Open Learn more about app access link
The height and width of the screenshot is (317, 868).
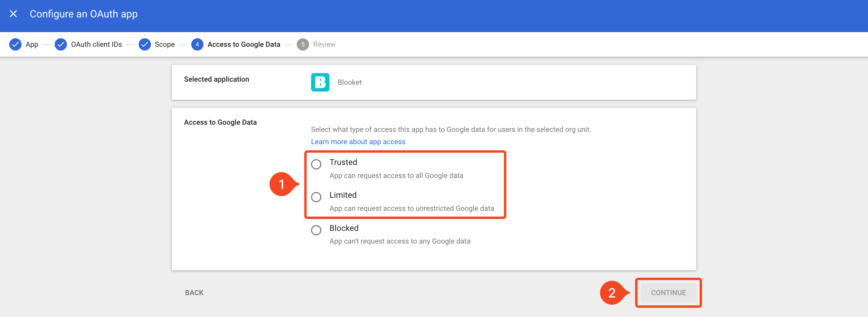[x=358, y=142]
